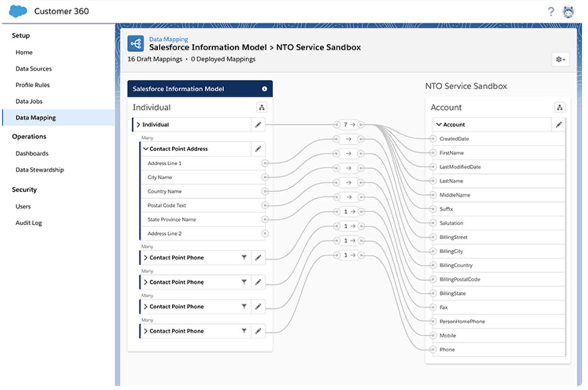This screenshot has width=588, height=390.
Task: Click the 16 Draft Mappings link
Action: tap(154, 59)
